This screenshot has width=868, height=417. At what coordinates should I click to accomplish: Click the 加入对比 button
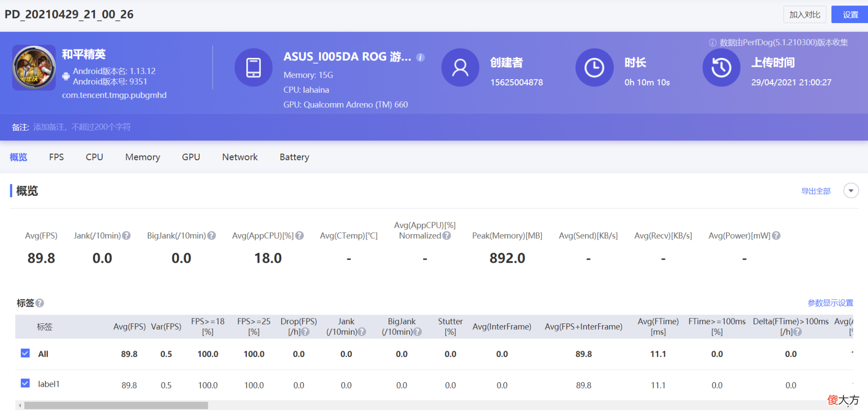pyautogui.click(x=805, y=14)
